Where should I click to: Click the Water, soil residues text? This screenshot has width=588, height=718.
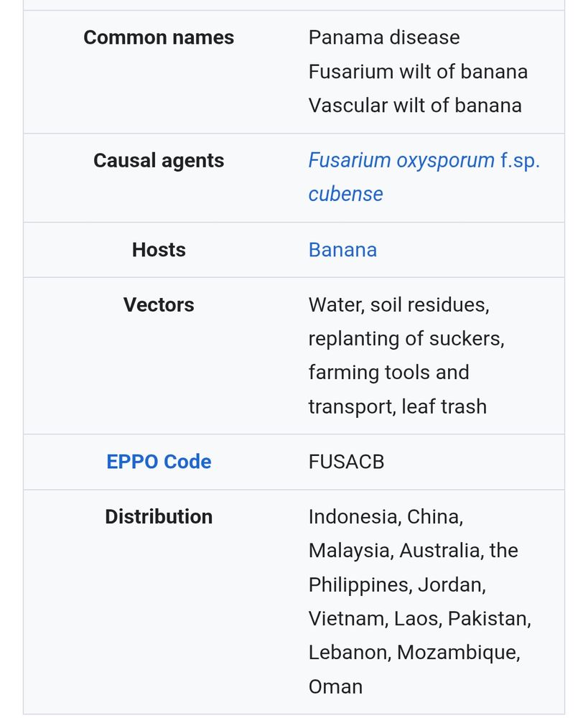(399, 305)
